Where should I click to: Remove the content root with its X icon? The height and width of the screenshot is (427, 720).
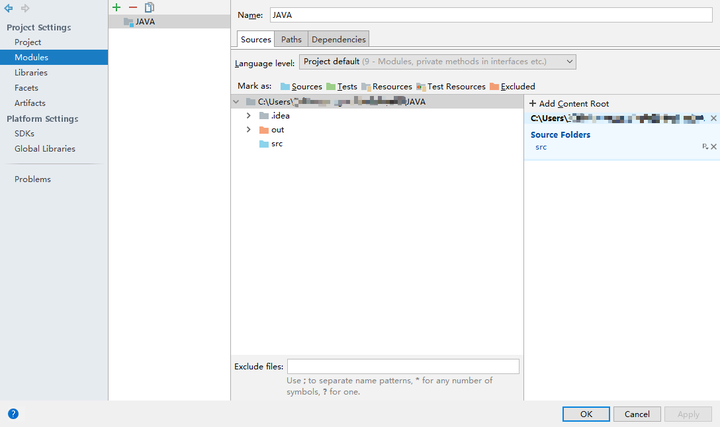coord(713,118)
